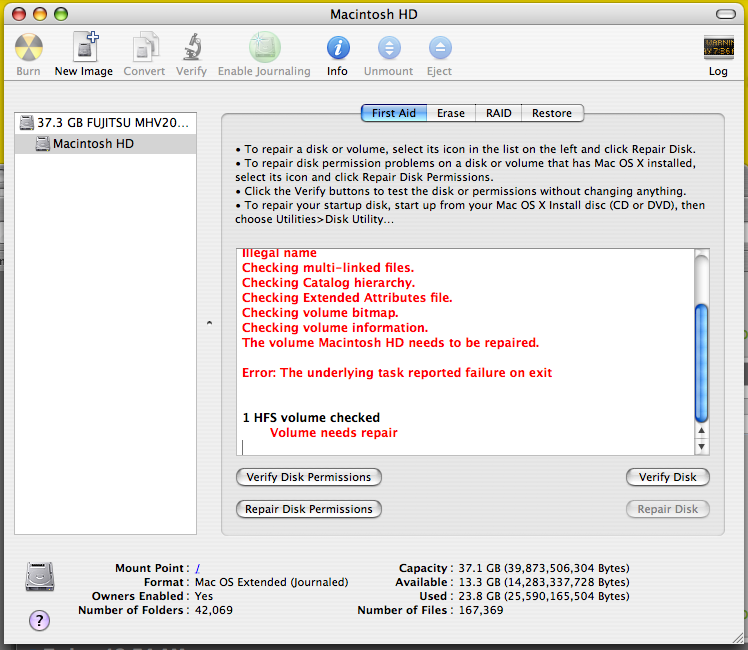Toggle toolbar with the pill button
Screen dimensions: 748x650
(726, 14)
